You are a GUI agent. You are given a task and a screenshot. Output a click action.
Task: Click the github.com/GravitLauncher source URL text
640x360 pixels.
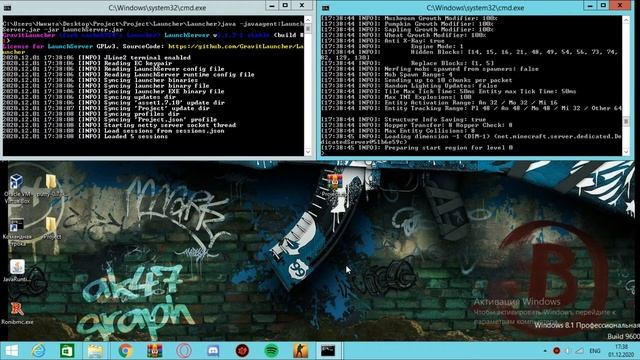coord(235,47)
